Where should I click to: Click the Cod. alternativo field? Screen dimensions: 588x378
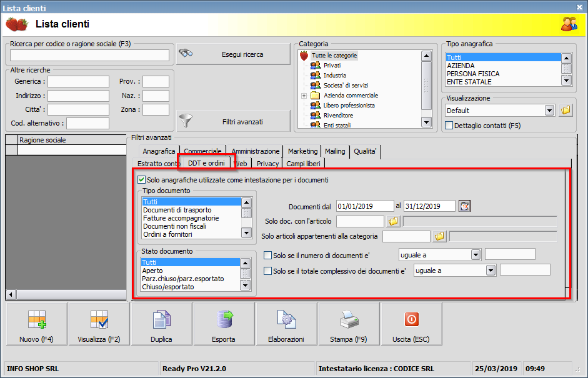[87, 123]
